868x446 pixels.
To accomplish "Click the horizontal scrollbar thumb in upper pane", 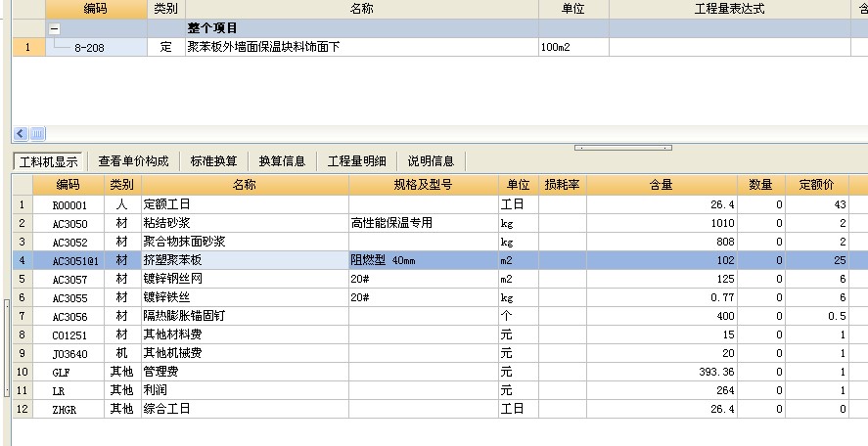I will point(37,133).
